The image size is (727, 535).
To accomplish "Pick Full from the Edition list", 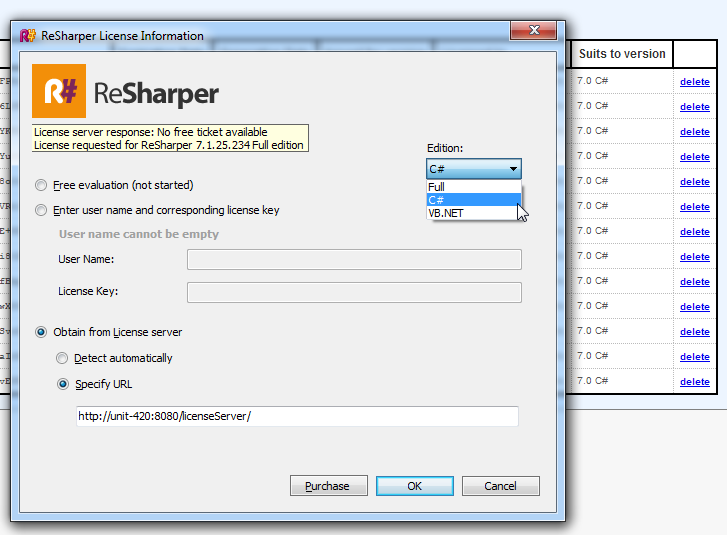I will click(x=473, y=187).
